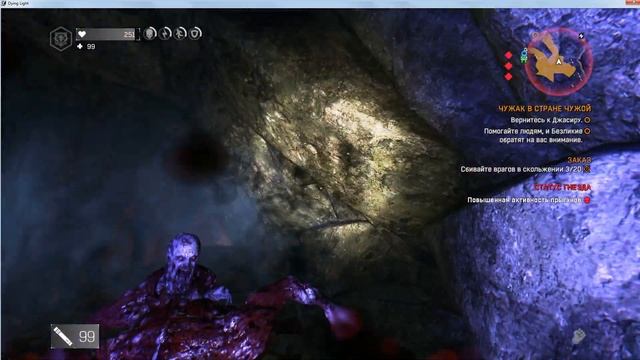This screenshot has width=640, height=360.
Task: Click red dot beside прыгунов status
Action: click(587, 200)
